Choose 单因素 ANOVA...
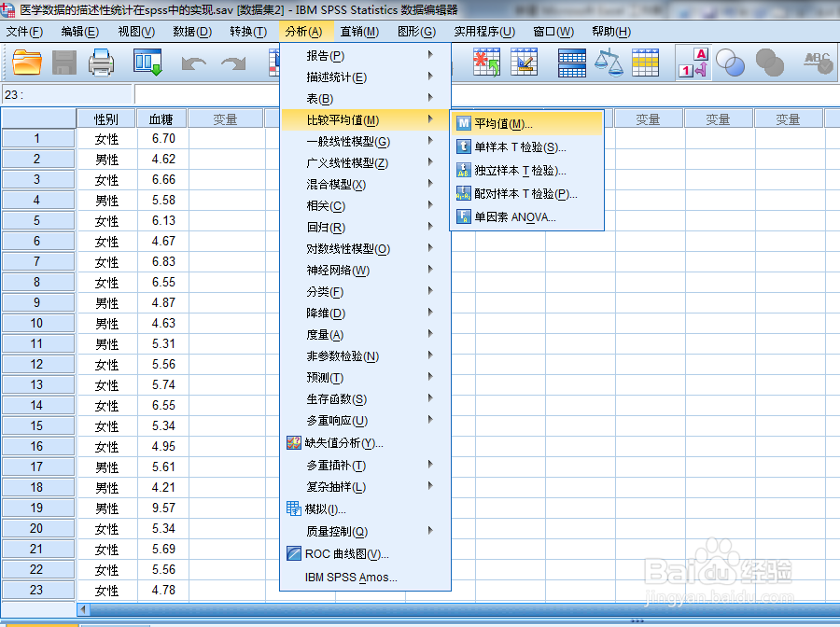This screenshot has width=840, height=627. tap(527, 216)
